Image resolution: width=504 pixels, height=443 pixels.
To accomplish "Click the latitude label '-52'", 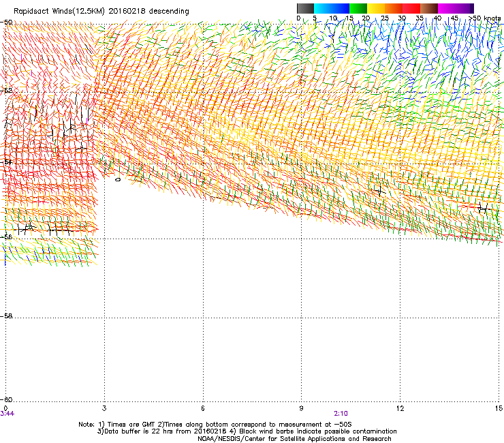I will 6,91.
